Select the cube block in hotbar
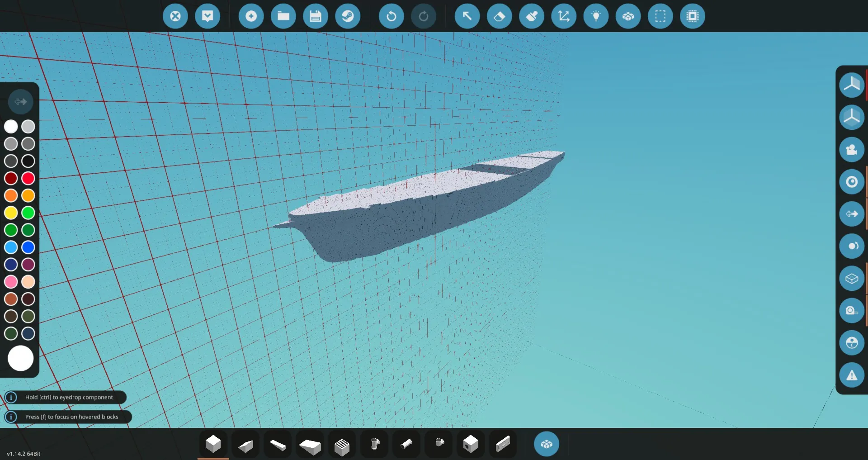This screenshot has height=460, width=868. tap(213, 444)
